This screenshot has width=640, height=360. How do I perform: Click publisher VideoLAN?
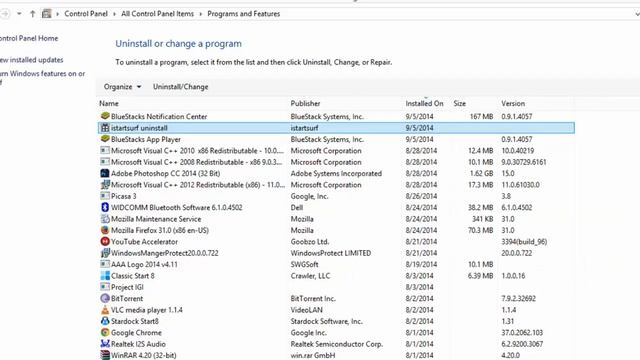point(307,310)
